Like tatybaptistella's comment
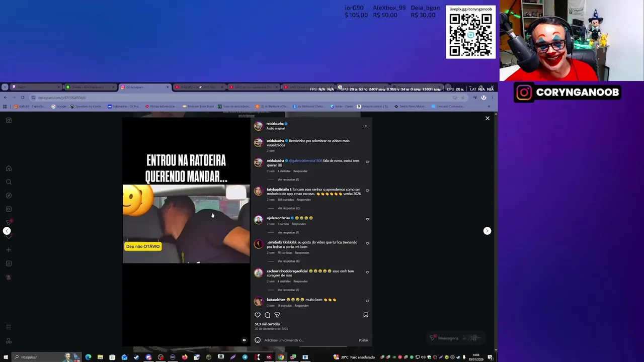Image resolution: width=644 pixels, height=362 pixels. [367, 191]
